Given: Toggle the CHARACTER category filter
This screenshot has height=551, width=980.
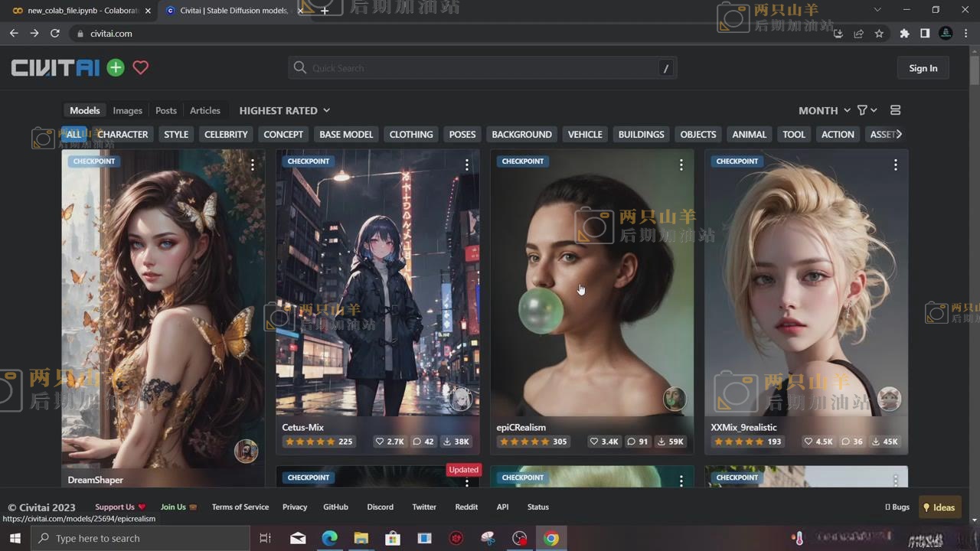Looking at the screenshot, I should tap(122, 134).
